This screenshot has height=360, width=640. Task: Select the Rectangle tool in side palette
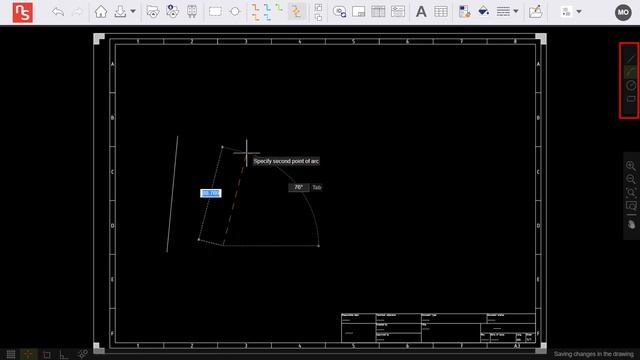click(x=631, y=99)
